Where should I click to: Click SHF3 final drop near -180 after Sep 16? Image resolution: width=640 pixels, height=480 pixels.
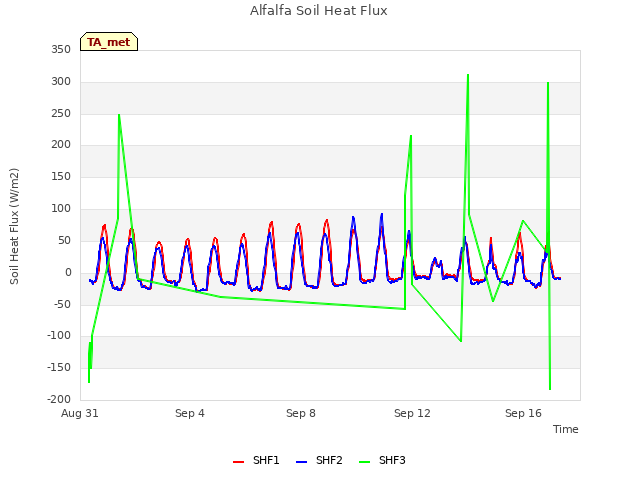(x=550, y=389)
